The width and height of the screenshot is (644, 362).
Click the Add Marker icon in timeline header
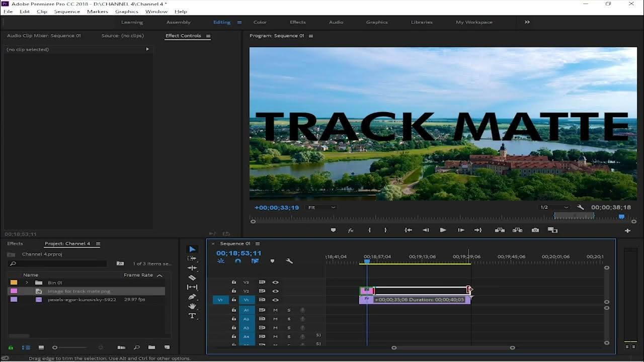tap(272, 261)
